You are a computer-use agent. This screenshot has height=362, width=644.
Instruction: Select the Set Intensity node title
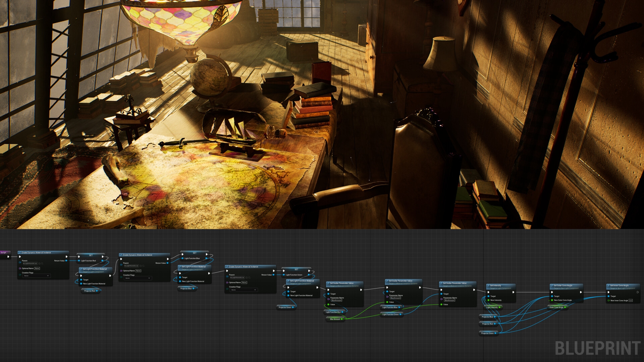point(495,286)
